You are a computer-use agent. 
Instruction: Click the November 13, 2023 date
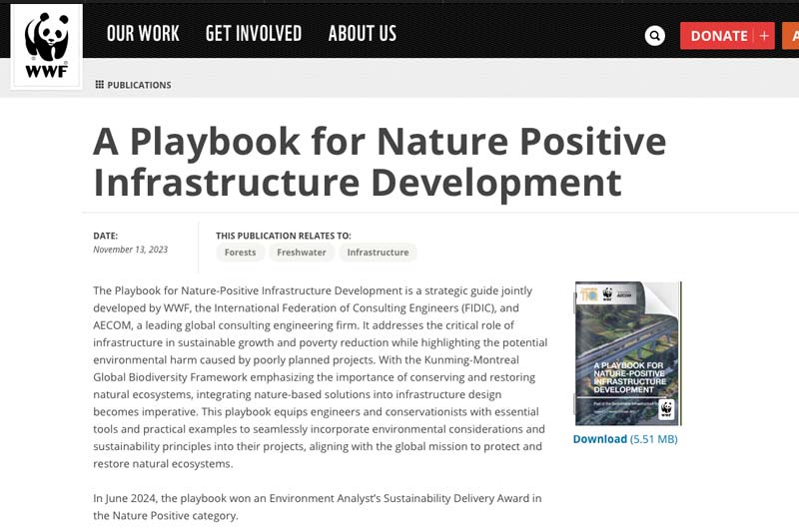click(x=130, y=250)
